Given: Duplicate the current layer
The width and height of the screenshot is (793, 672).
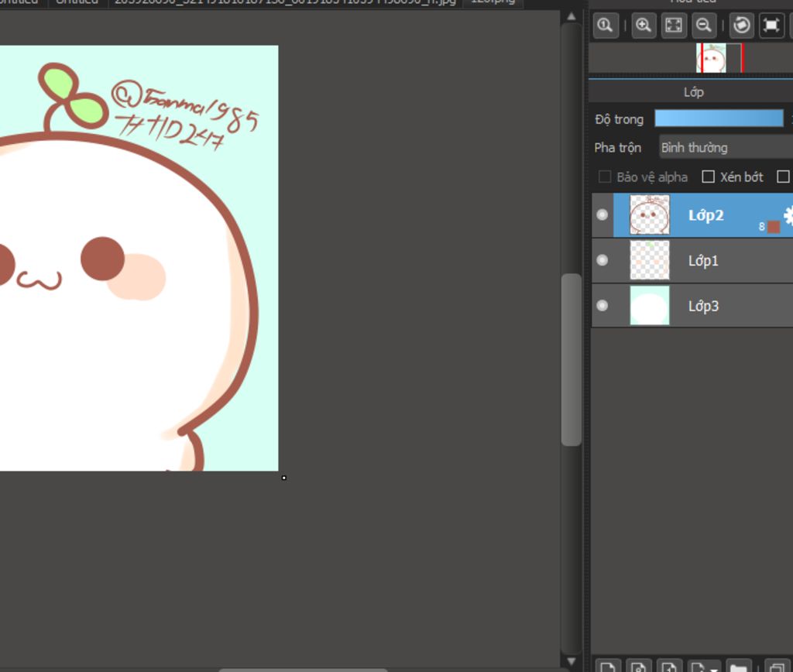Looking at the screenshot, I should click(778, 666).
